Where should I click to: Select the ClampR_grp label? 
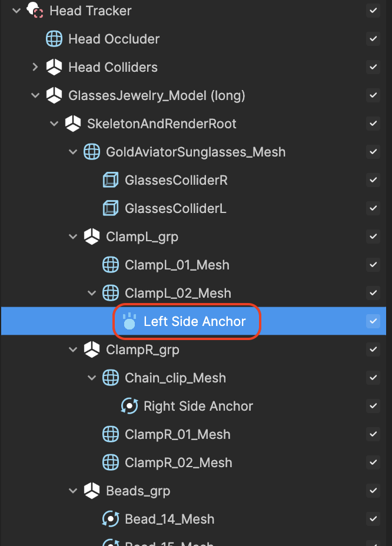coord(142,349)
